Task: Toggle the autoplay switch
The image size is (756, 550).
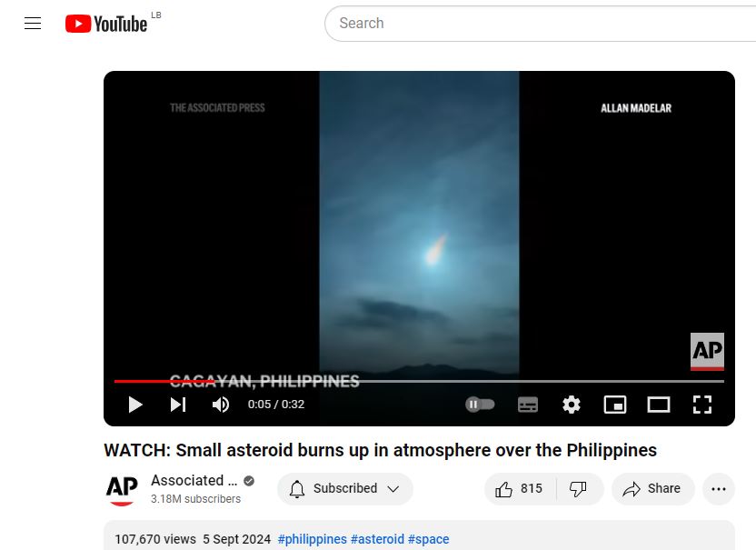Action: pyautogui.click(x=480, y=405)
